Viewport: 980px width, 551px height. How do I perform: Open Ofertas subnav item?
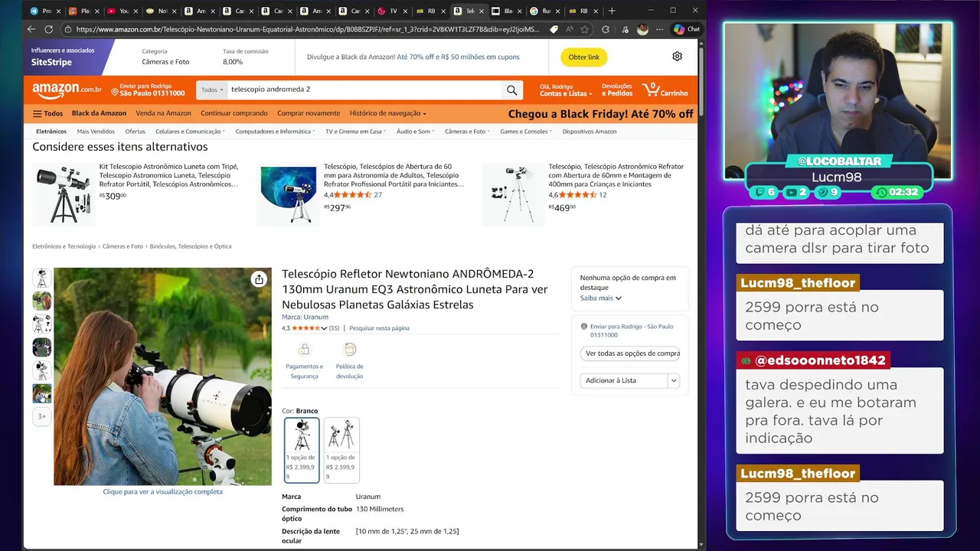click(135, 132)
